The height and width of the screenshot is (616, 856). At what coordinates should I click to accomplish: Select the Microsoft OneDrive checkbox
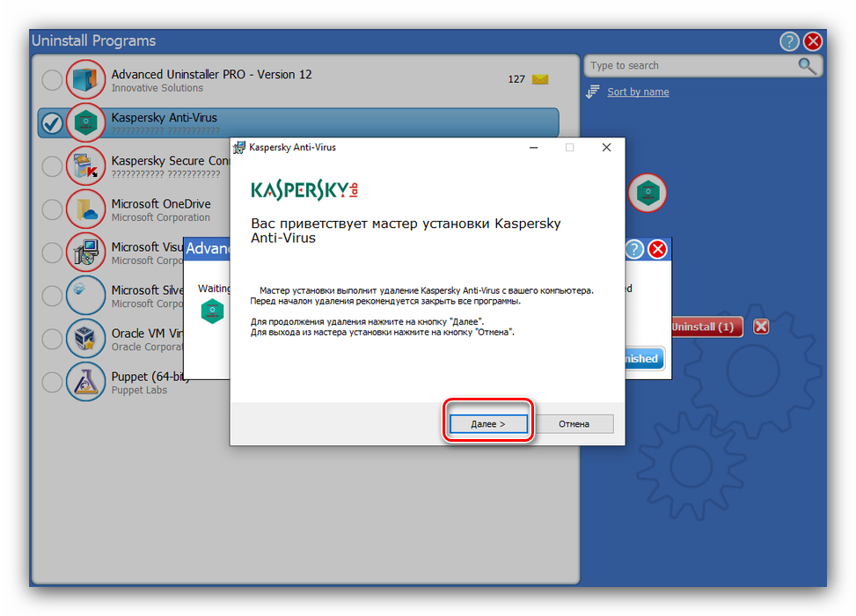click(x=52, y=209)
